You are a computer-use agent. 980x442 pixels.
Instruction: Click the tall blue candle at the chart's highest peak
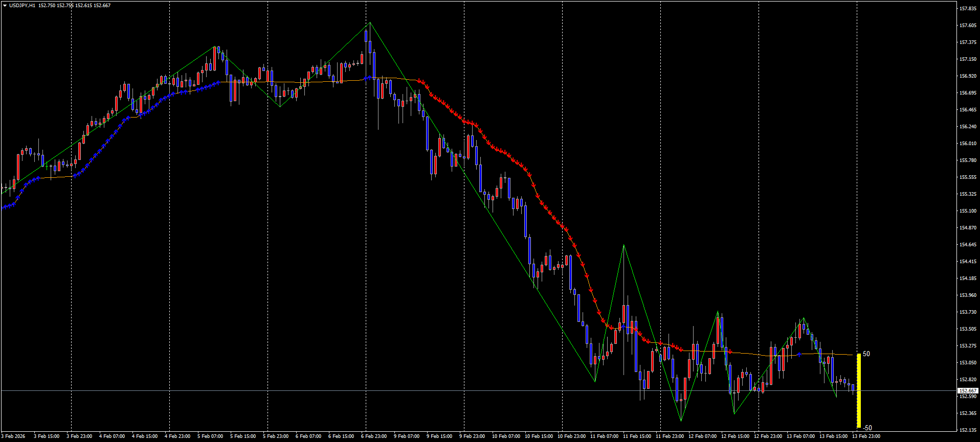366,36
